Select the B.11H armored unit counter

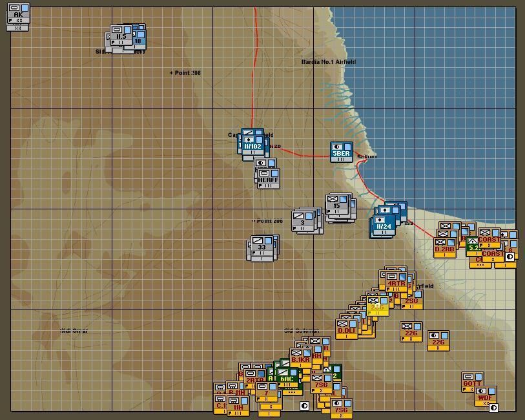pos(237,388)
